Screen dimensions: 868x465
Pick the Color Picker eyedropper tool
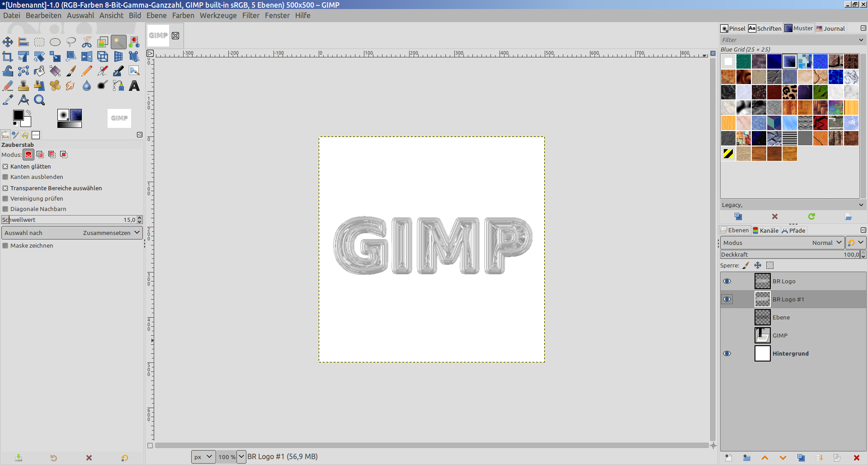(8, 100)
